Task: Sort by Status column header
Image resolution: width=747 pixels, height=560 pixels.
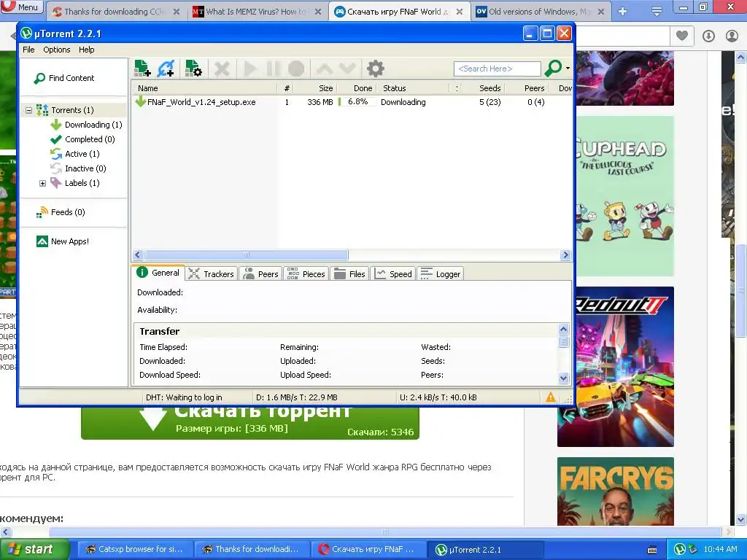Action: pos(413,88)
